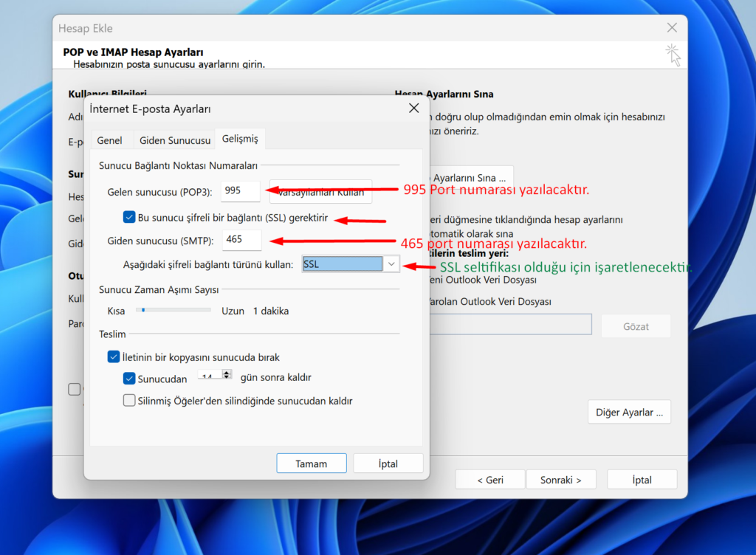Enable Silinmiş Öğeler'den silindiğinde sunucudan kaldır

click(129, 401)
